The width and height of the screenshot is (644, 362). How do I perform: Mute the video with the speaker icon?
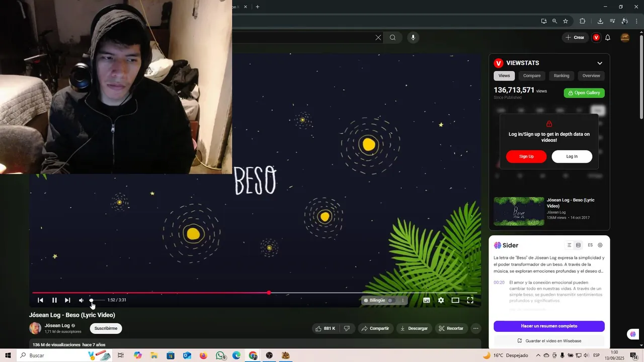click(81, 300)
